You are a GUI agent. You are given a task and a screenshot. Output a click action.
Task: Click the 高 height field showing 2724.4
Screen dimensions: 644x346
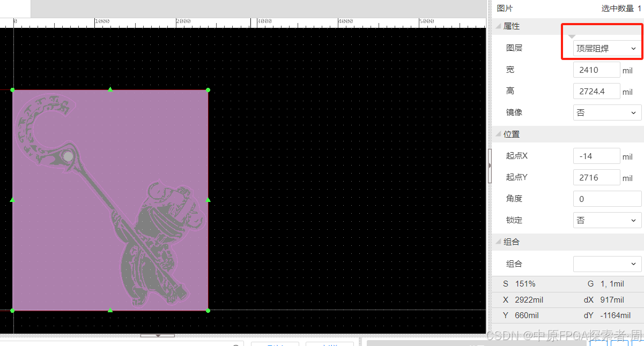pos(596,91)
